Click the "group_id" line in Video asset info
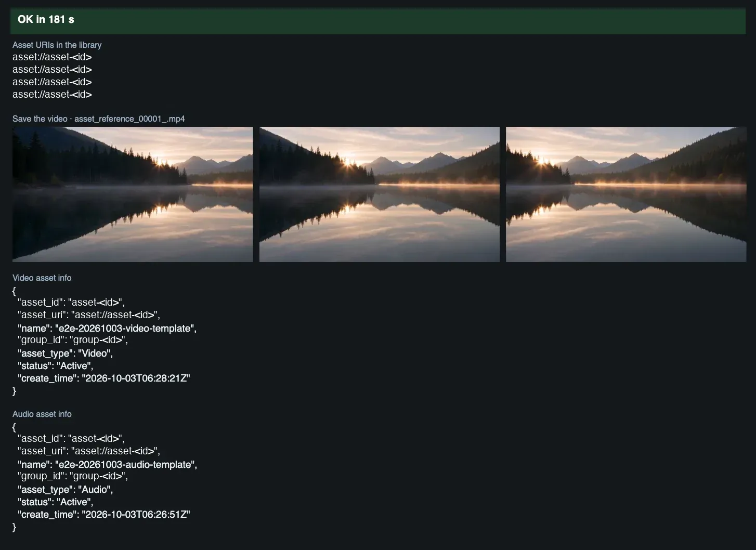This screenshot has height=550, width=756. (72, 340)
